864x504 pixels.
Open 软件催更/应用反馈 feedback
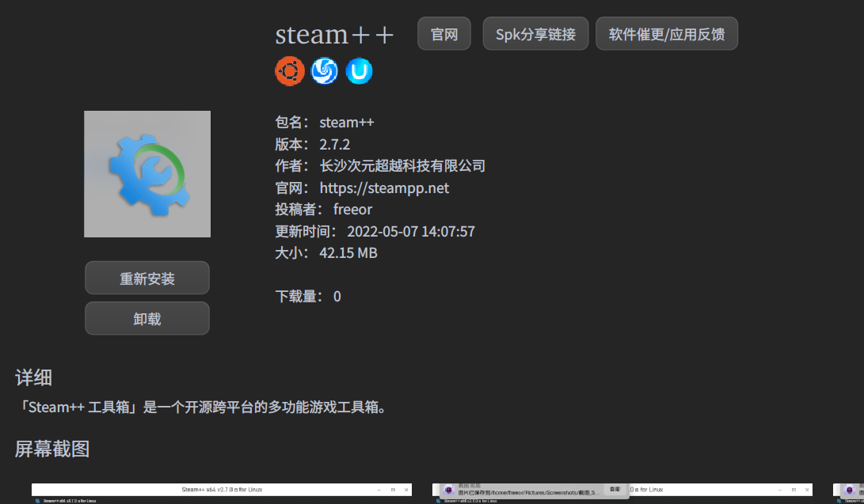(x=667, y=33)
